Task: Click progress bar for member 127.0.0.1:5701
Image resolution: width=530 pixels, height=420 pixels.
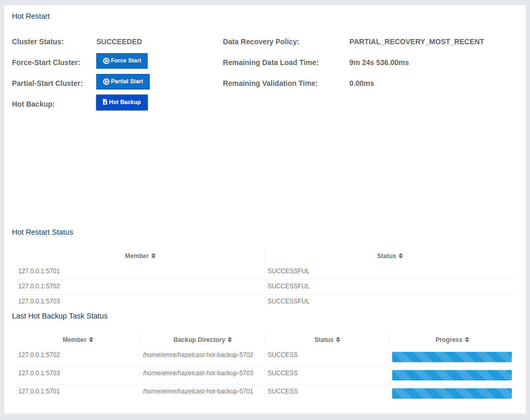Action: pos(451,393)
